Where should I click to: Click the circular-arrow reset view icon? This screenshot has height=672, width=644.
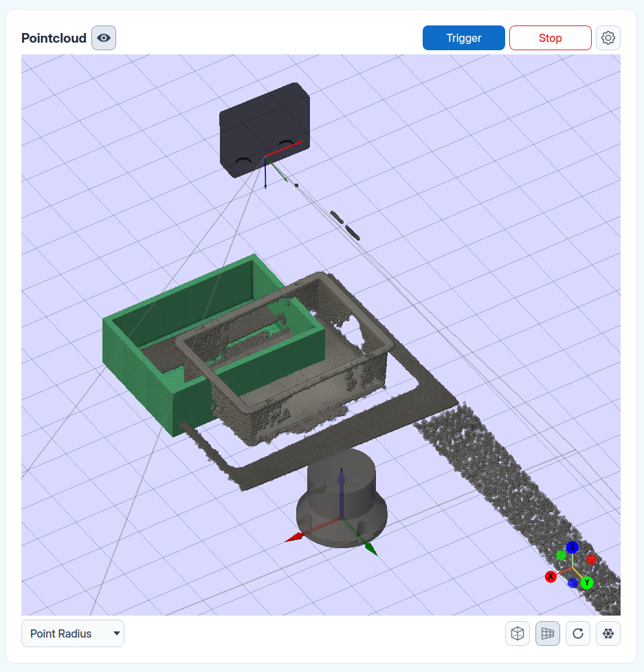pyautogui.click(x=578, y=633)
